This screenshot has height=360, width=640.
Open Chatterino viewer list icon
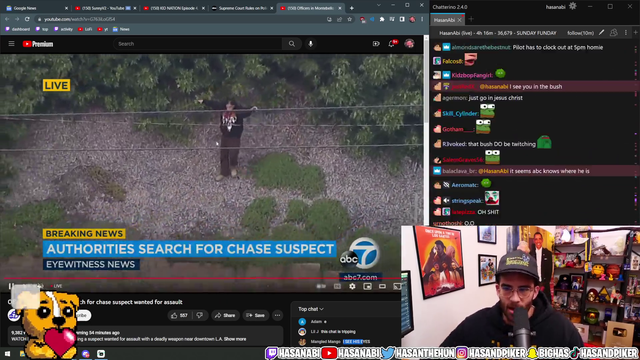(x=613, y=33)
